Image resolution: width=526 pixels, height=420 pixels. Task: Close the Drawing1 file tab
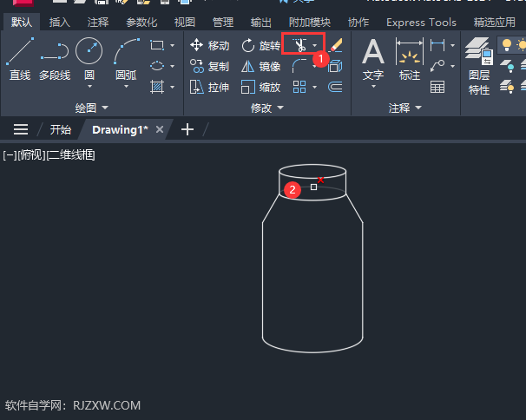pyautogui.click(x=160, y=129)
